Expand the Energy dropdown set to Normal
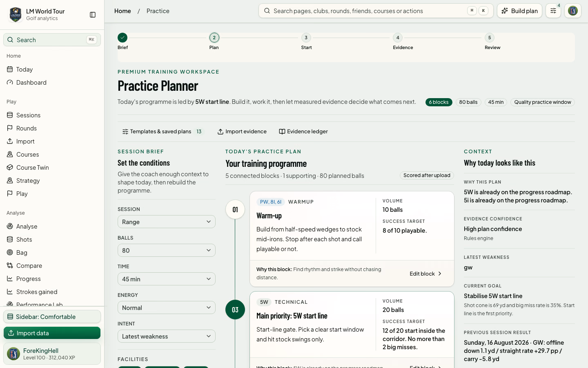Image resolution: width=588 pixels, height=368 pixels. click(x=167, y=307)
